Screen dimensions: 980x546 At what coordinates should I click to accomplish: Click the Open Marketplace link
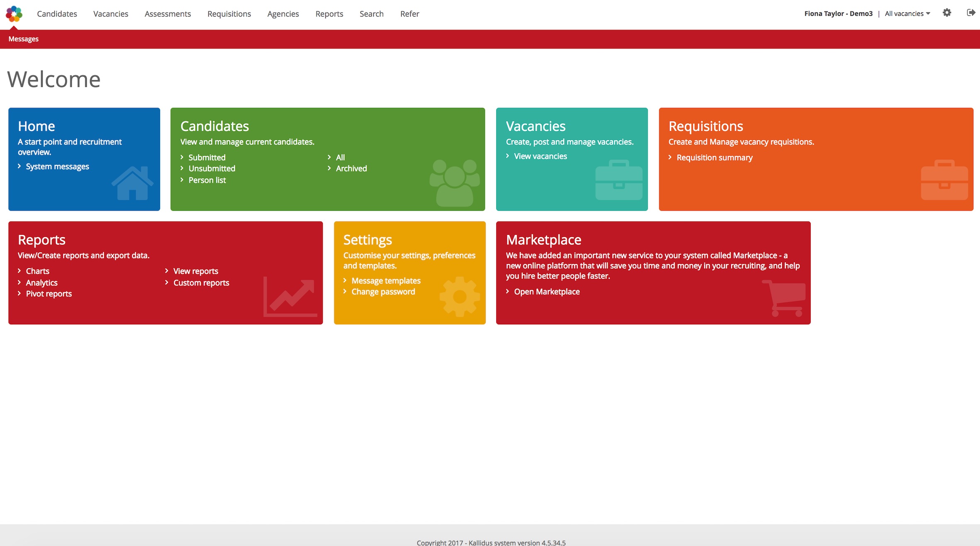(x=546, y=292)
